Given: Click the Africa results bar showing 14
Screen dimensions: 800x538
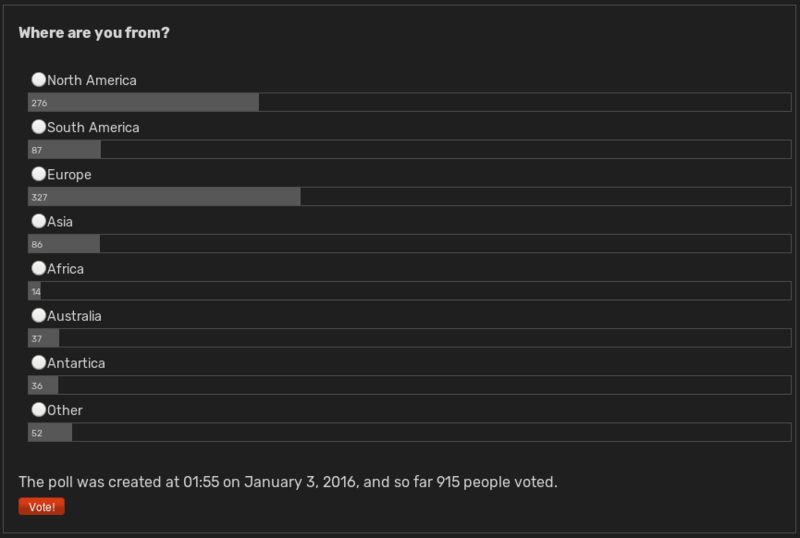Looking at the screenshot, I should [x=410, y=290].
